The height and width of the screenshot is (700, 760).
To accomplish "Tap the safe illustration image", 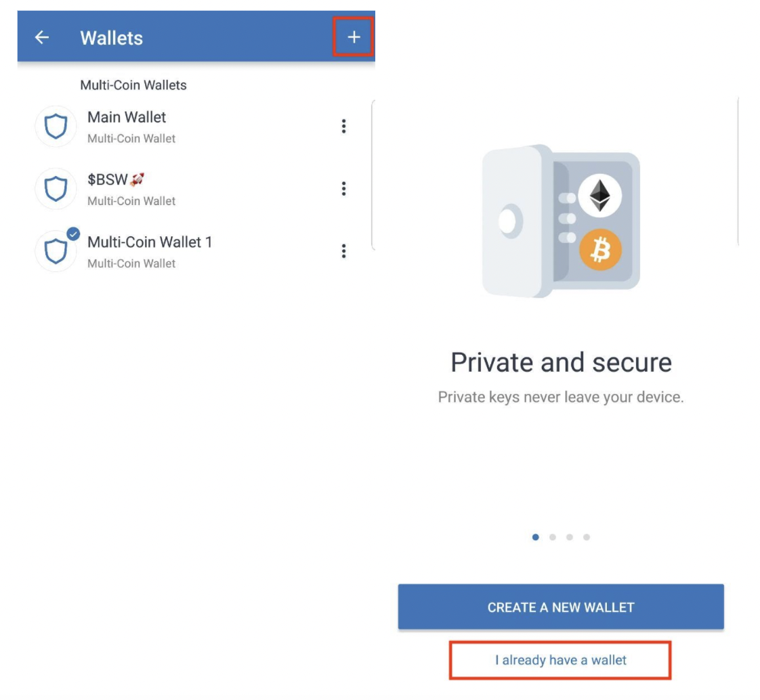I will click(561, 221).
